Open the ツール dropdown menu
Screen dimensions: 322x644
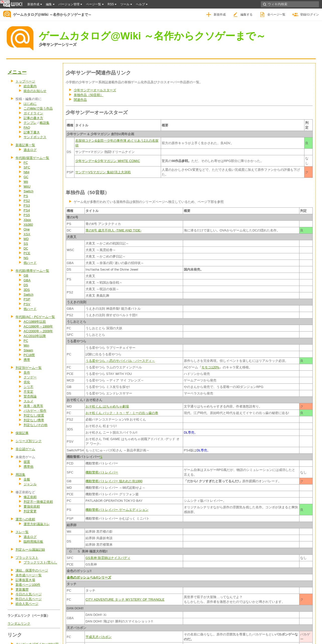point(126,4)
